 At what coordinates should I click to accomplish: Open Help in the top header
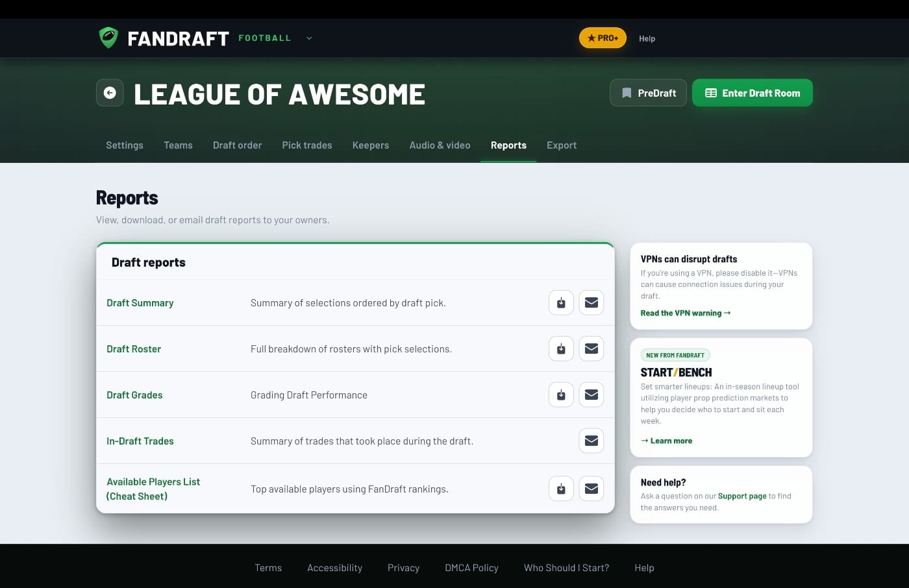(647, 38)
